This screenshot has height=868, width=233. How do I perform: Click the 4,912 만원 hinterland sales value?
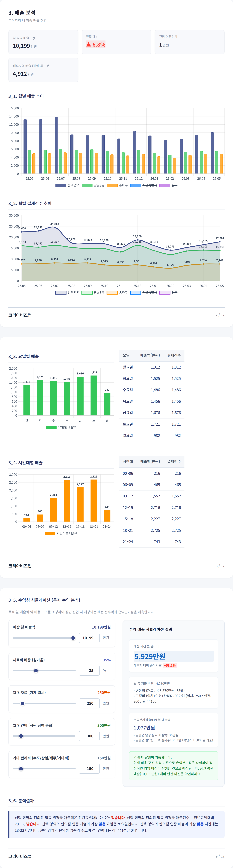(x=23, y=74)
